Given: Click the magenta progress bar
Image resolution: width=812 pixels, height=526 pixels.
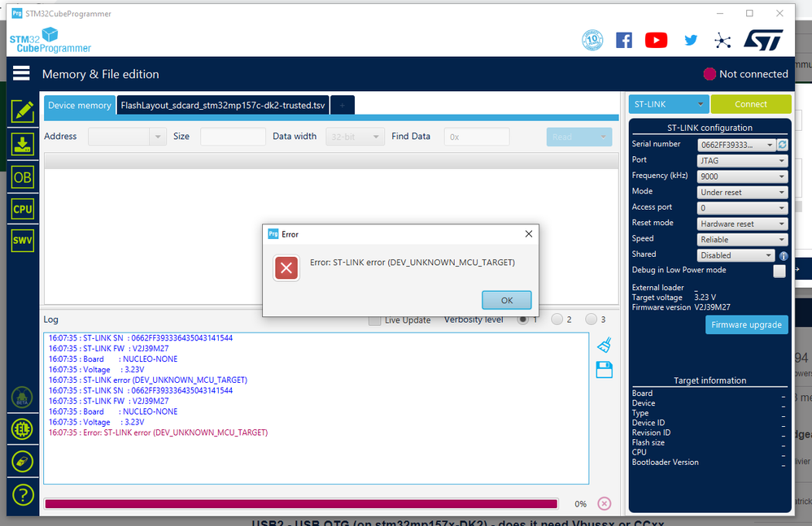Looking at the screenshot, I should pyautogui.click(x=301, y=504).
